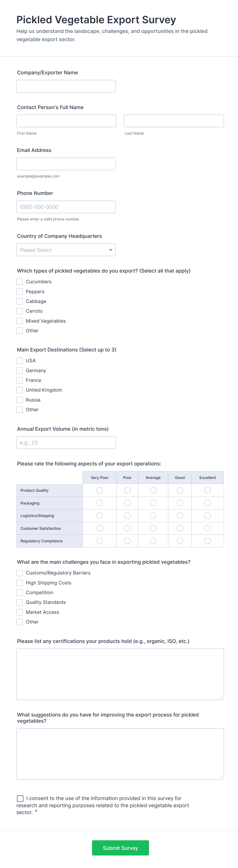Click the certifications text area
238x868 pixels.
(120, 674)
